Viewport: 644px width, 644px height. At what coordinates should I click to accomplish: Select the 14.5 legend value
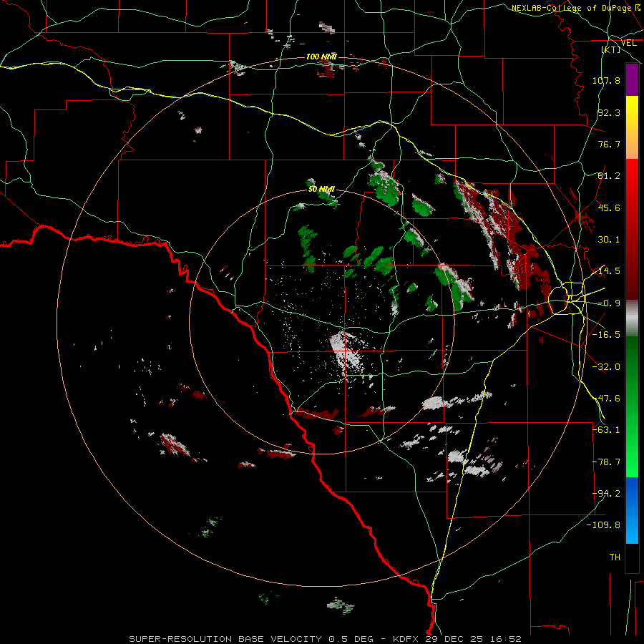point(609,271)
